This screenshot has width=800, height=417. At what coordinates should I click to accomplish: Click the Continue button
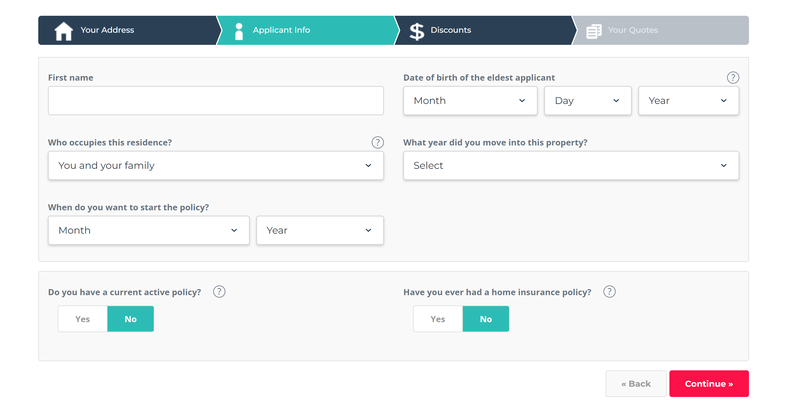click(709, 384)
